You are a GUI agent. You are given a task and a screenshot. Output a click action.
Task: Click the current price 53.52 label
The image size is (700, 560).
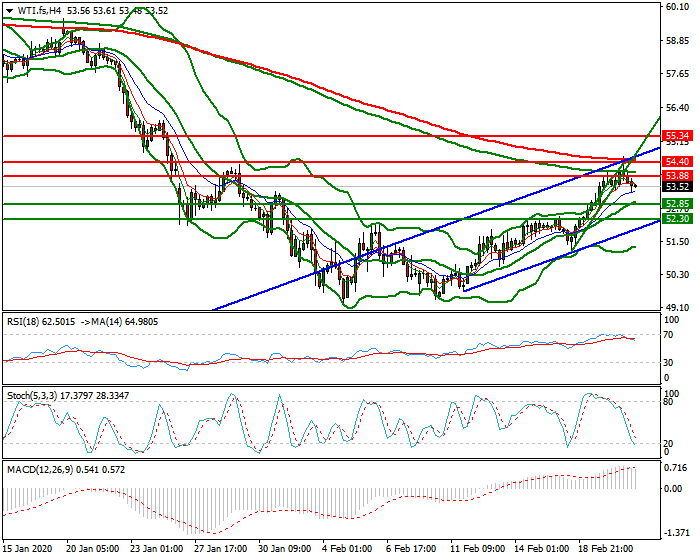pyautogui.click(x=677, y=187)
